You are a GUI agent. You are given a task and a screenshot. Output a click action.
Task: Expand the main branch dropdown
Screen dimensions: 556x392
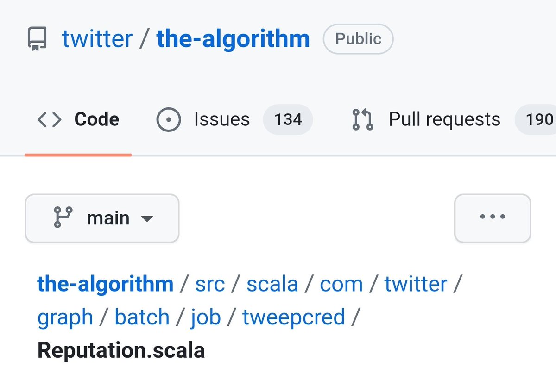coord(102,218)
